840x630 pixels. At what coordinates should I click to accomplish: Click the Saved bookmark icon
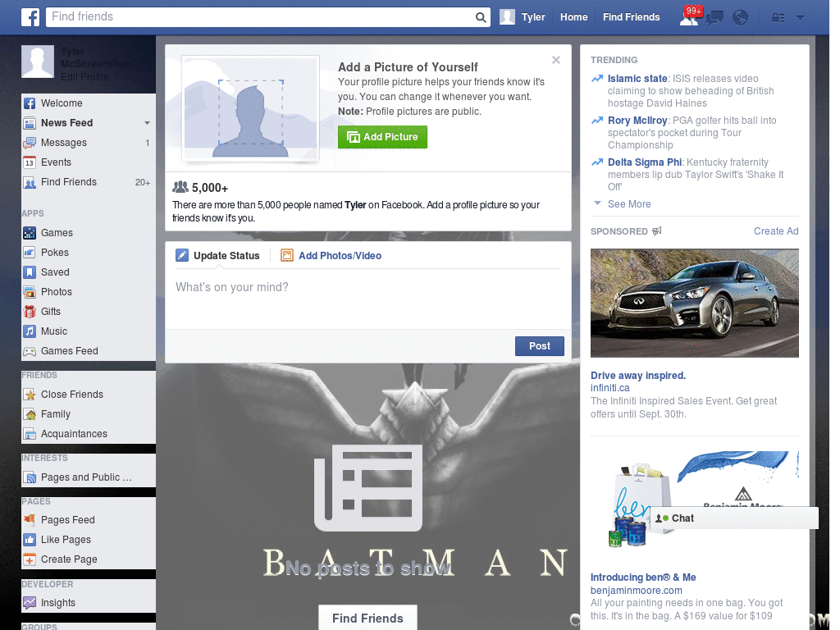(30, 272)
